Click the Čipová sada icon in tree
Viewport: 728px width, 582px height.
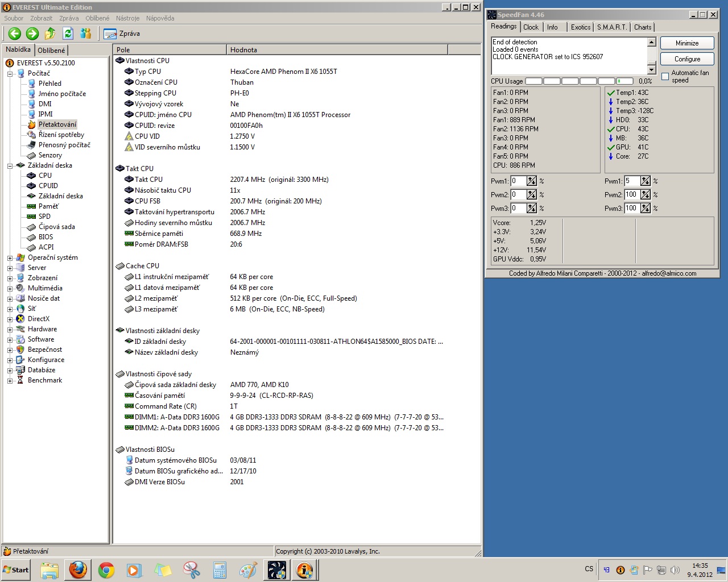(x=32, y=227)
